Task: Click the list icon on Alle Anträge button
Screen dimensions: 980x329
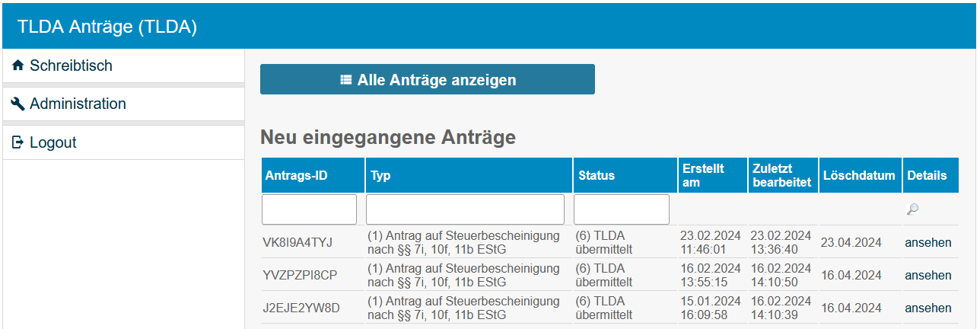Action: tap(346, 80)
